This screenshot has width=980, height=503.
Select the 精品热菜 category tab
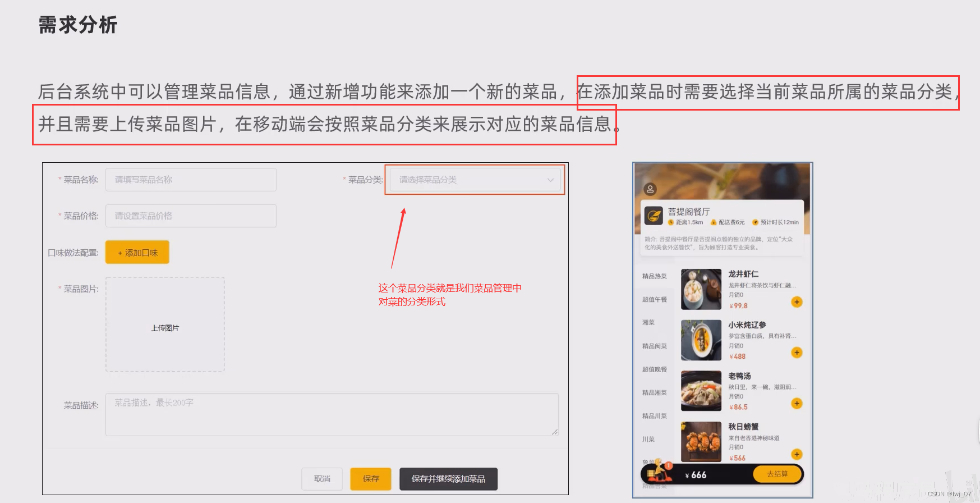pos(655,276)
